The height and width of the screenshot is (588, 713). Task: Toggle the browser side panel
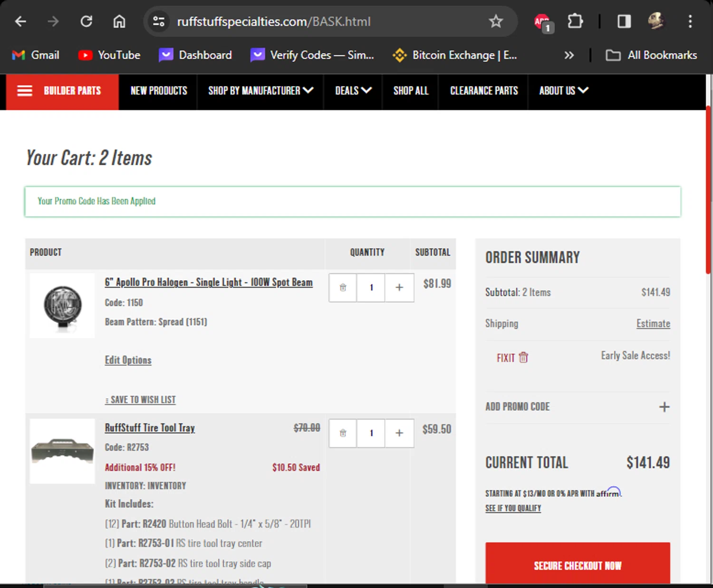click(x=624, y=21)
